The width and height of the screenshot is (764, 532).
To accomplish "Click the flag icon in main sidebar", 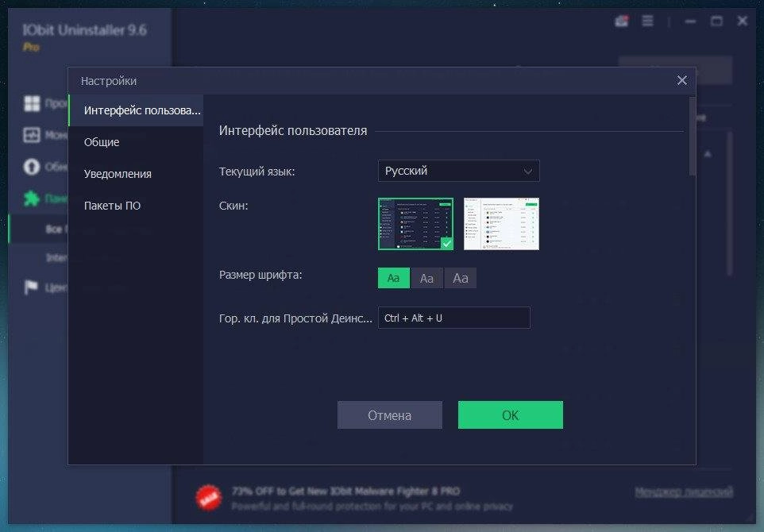I will tap(31, 287).
